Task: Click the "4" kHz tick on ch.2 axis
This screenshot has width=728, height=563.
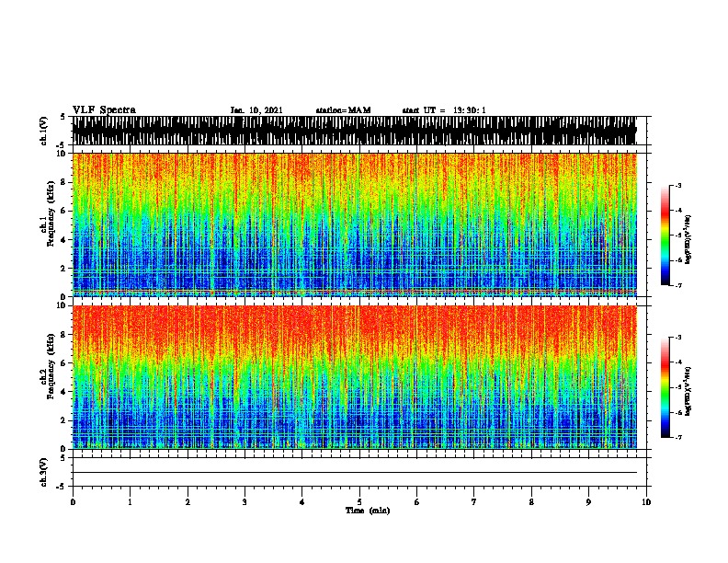Action: [x=64, y=392]
